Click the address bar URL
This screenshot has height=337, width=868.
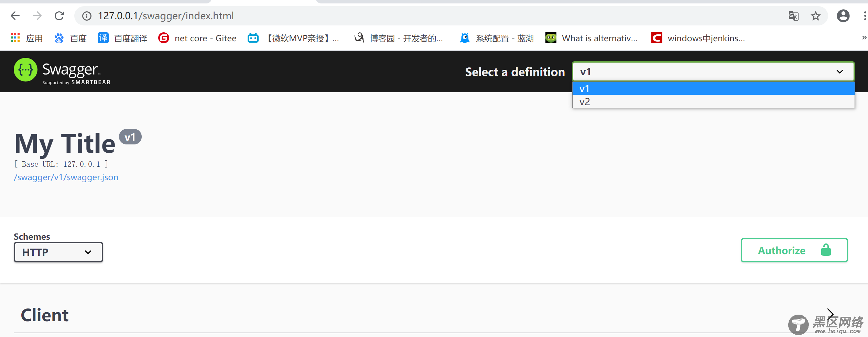[166, 16]
